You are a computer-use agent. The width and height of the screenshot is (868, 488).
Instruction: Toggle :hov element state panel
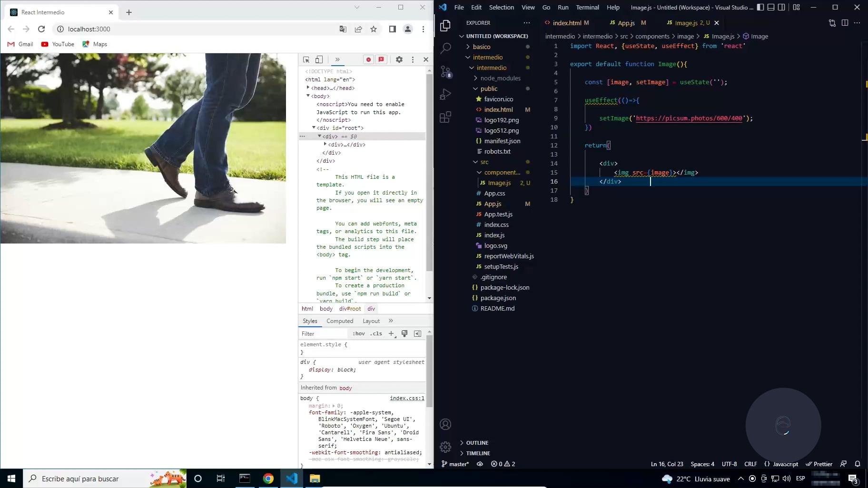pos(358,333)
